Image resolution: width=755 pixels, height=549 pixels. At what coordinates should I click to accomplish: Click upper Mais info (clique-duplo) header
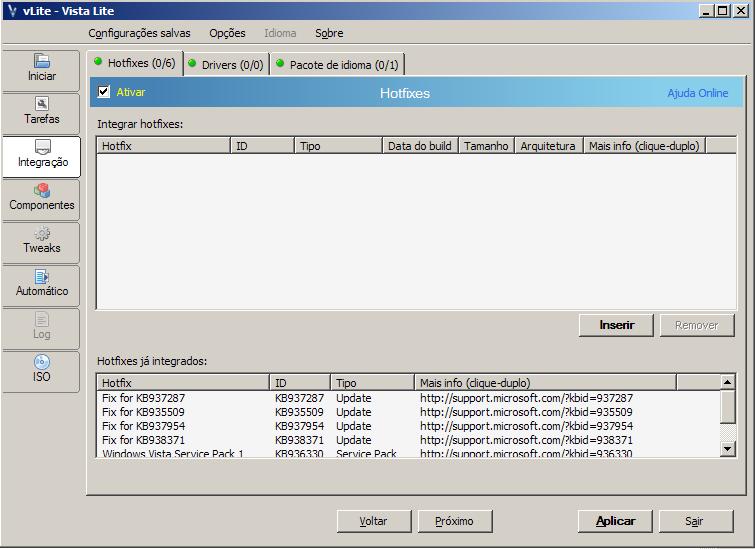[644, 146]
